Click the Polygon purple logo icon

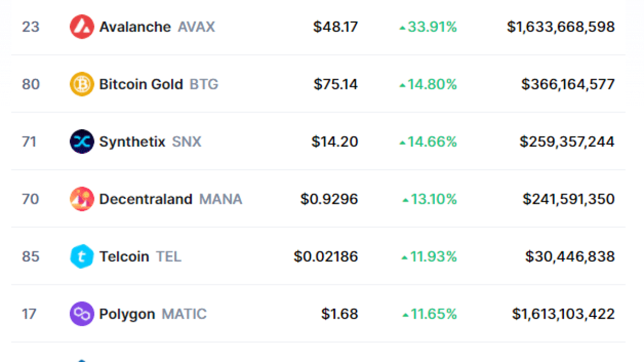tap(82, 314)
